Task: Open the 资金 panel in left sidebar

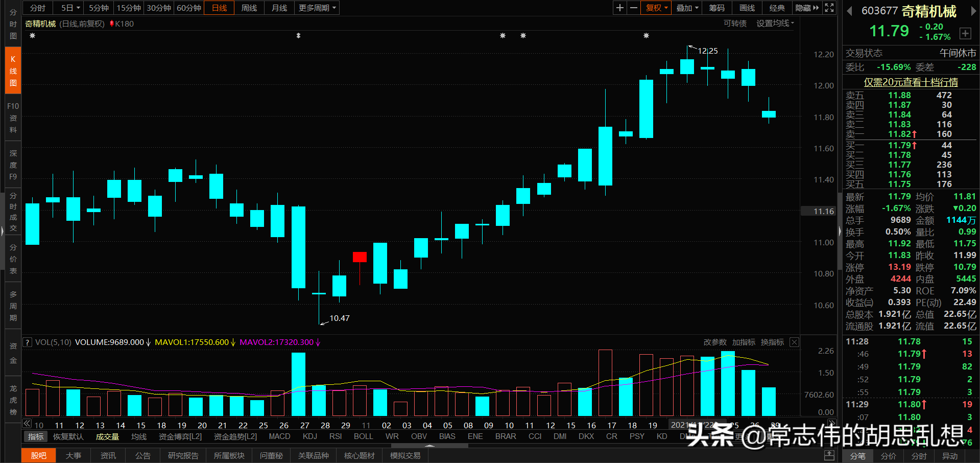Action: coord(13,348)
